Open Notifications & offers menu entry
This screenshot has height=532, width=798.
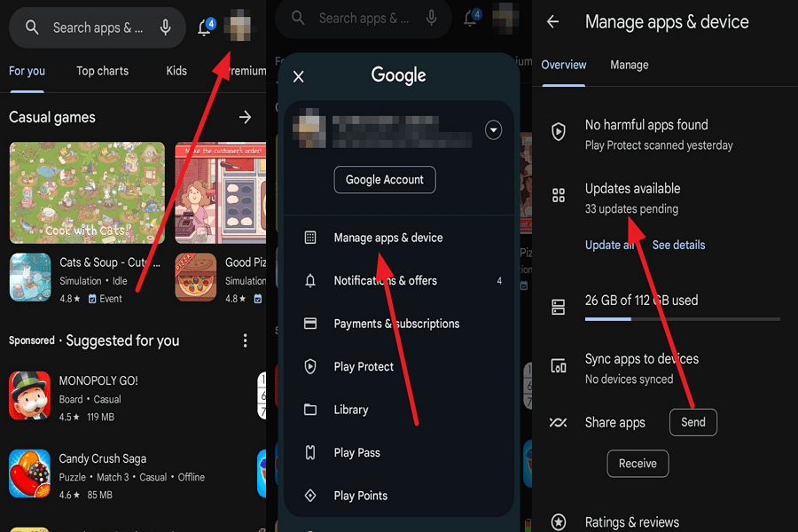pos(398,280)
